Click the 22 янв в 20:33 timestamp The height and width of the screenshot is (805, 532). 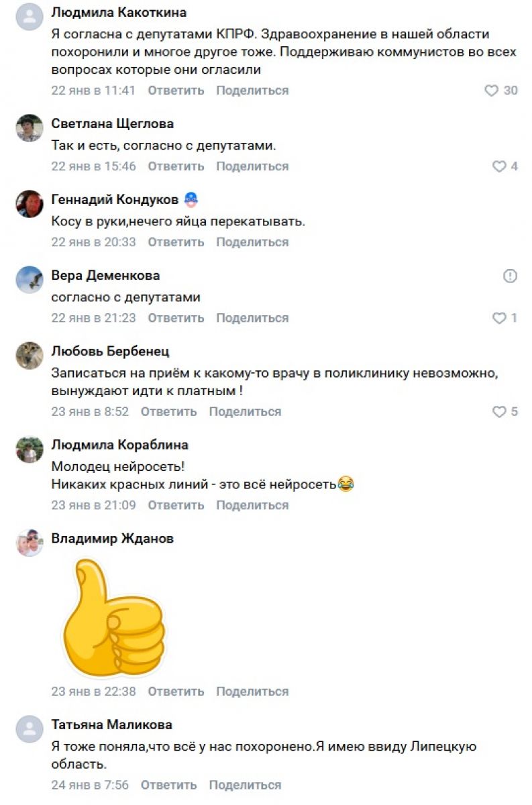point(93,242)
